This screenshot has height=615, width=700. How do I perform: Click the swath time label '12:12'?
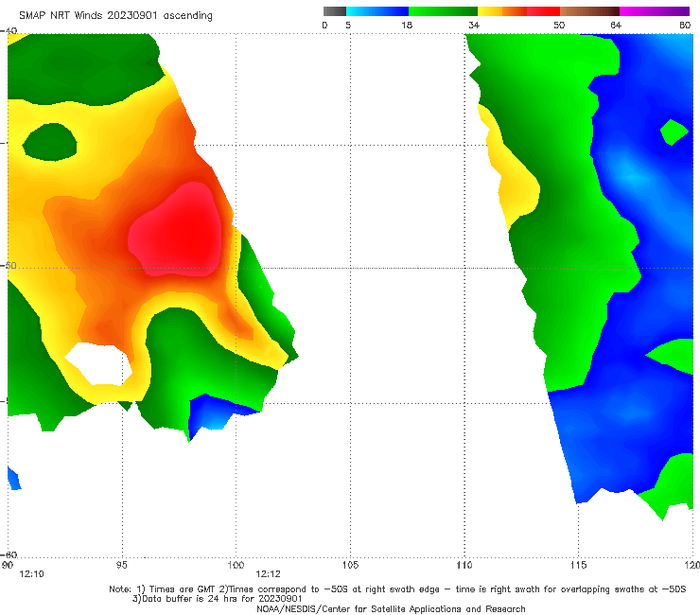(x=268, y=574)
